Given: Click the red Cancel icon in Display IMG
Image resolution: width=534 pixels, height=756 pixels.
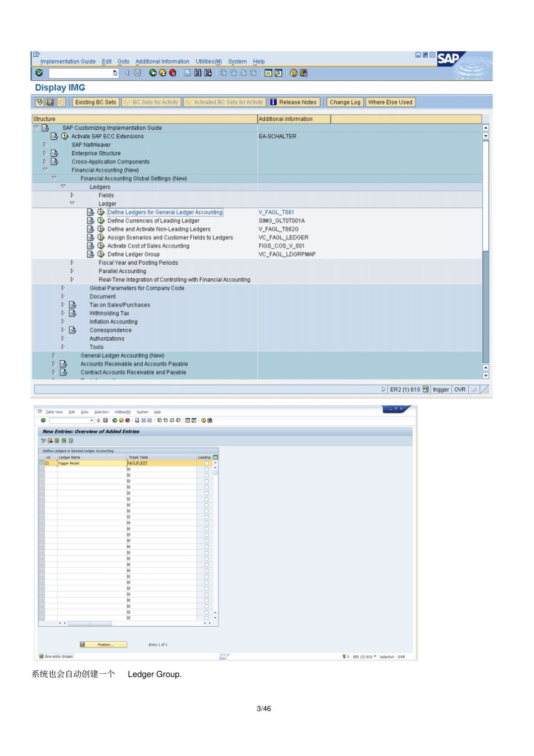Looking at the screenshot, I should (173, 73).
